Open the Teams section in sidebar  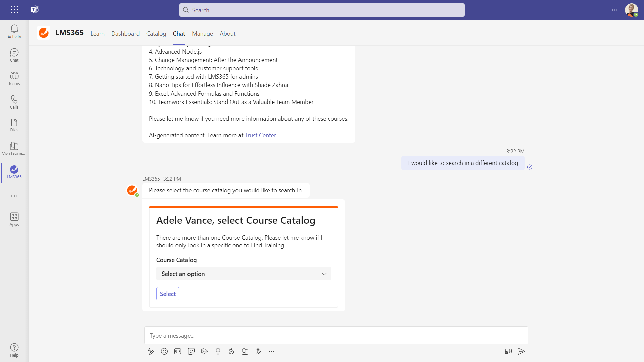click(x=14, y=78)
